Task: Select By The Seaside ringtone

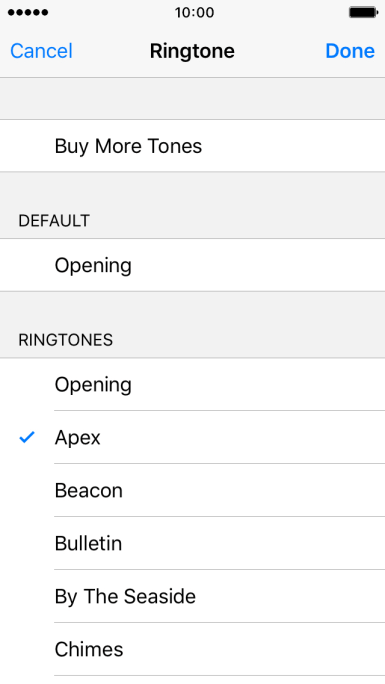Action: [192, 596]
